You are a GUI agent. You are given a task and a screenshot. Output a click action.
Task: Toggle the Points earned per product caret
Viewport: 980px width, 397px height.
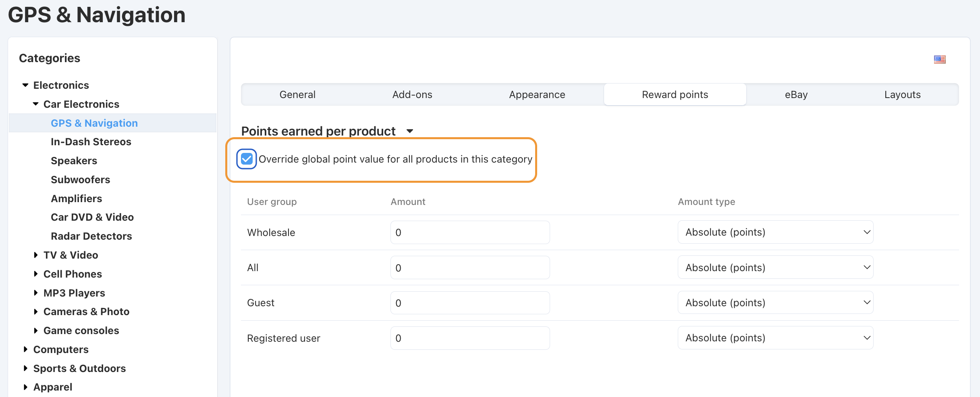coord(410,131)
